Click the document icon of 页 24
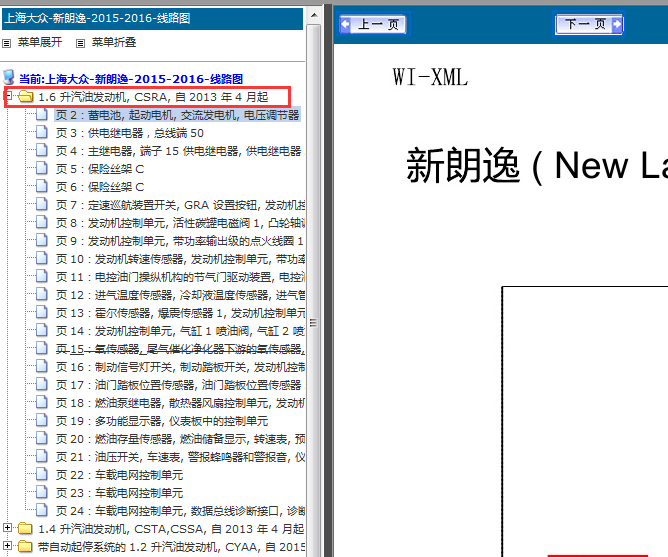Image resolution: width=668 pixels, height=557 pixels. pyautogui.click(x=42, y=510)
